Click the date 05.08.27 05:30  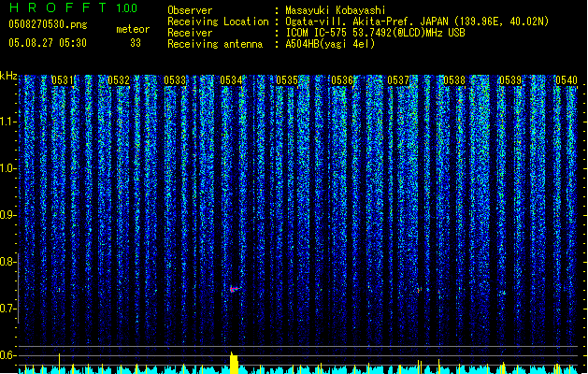[x=48, y=43]
